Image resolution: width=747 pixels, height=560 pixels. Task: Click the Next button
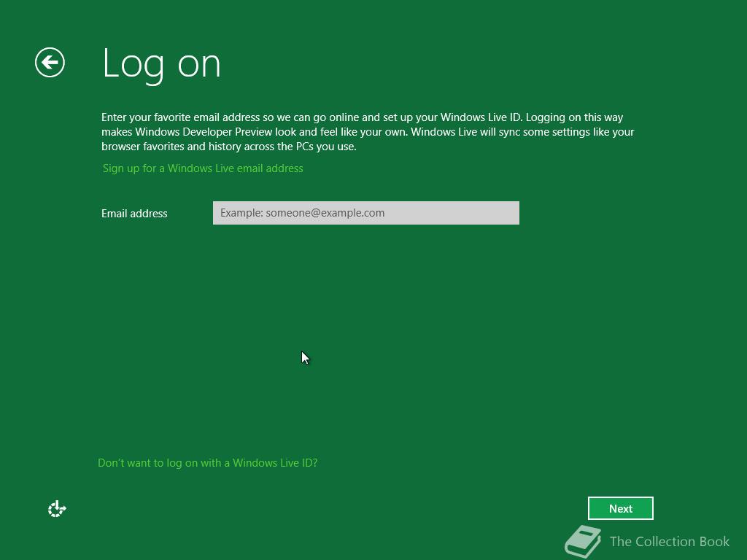click(x=620, y=508)
